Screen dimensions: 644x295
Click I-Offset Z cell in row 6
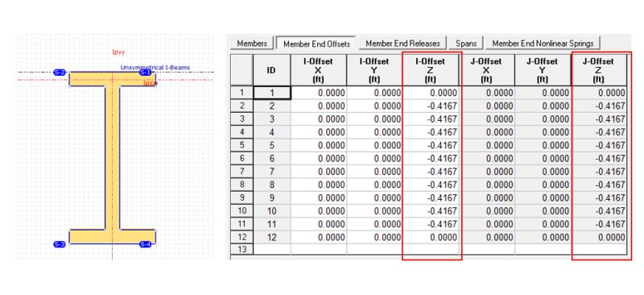coord(431,159)
